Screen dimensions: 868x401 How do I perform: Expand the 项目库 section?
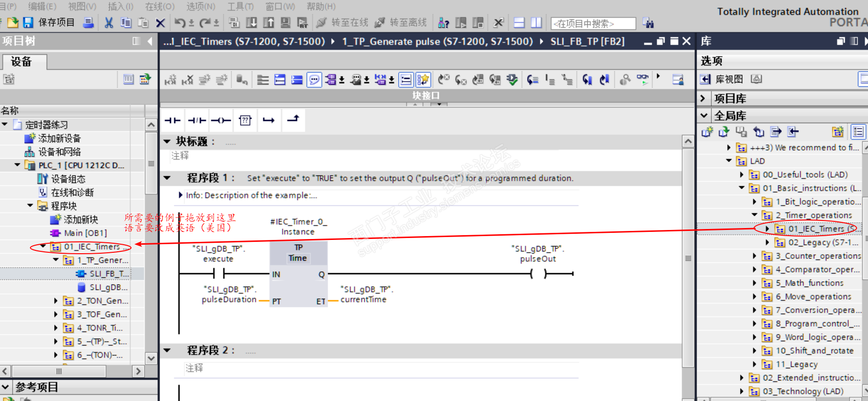pos(704,98)
